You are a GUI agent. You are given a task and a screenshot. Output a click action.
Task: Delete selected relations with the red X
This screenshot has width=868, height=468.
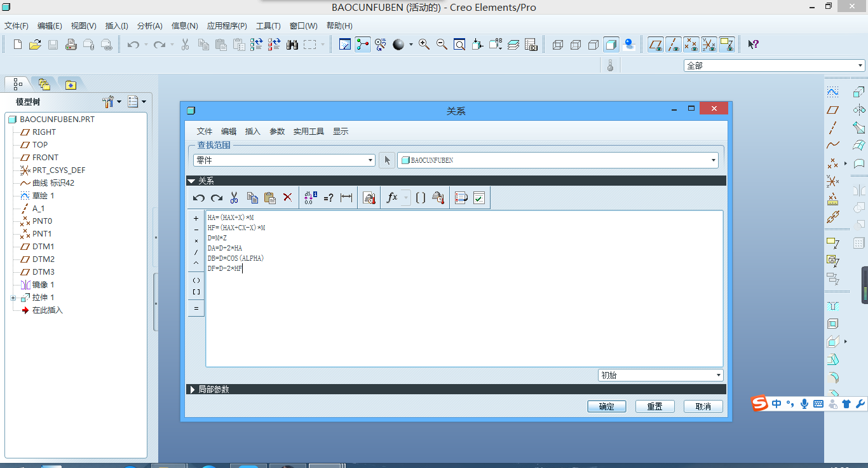pyautogui.click(x=287, y=198)
